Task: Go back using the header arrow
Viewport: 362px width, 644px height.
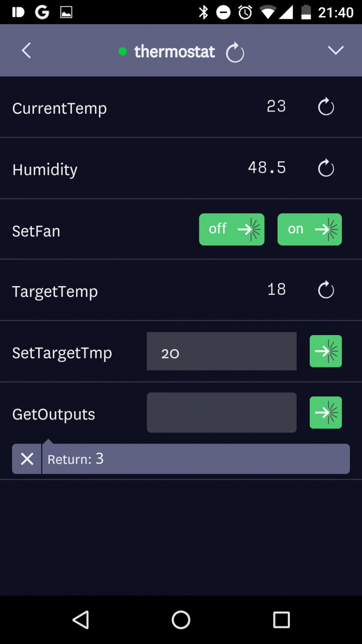Action: point(27,50)
